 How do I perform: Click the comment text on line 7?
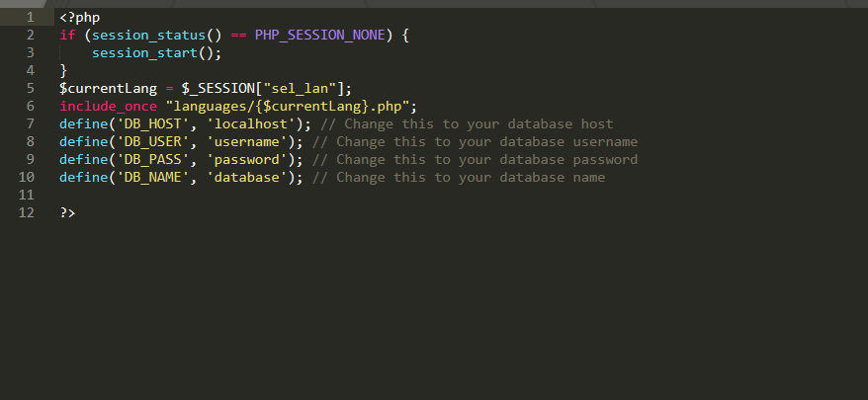pos(467,123)
